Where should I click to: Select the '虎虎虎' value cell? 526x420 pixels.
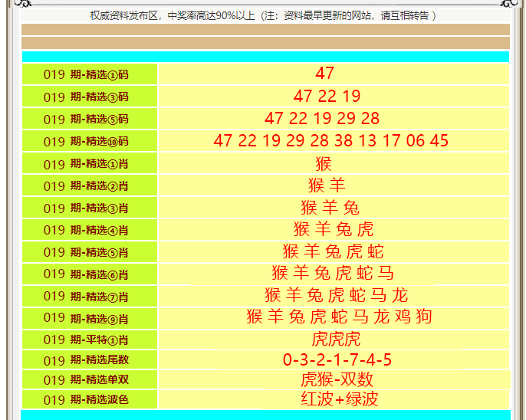tap(336, 340)
